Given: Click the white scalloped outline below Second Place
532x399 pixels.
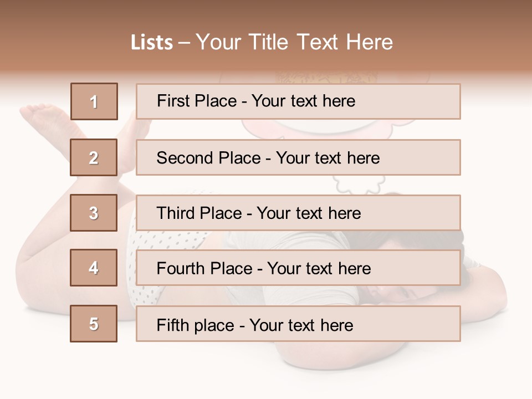Looking at the screenshot, I should (360, 184).
